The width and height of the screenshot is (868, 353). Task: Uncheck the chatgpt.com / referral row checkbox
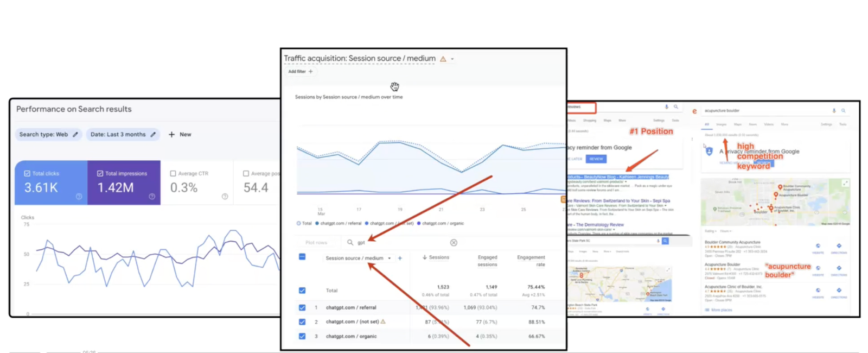tap(302, 307)
